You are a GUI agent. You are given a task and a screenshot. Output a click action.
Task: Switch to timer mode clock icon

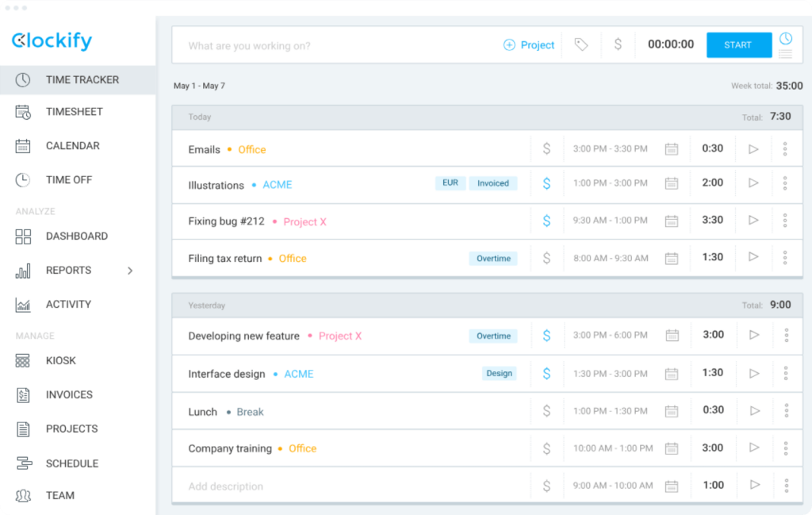pyautogui.click(x=786, y=38)
